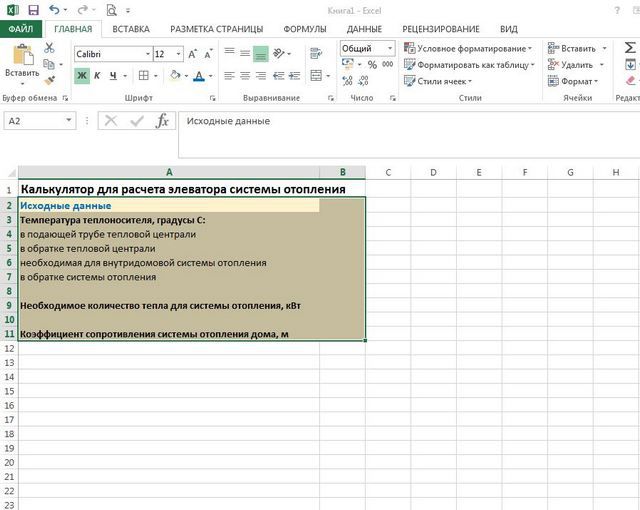The image size is (640, 510).
Task: Click the Save icon in quick access toolbar
Action: click(x=33, y=9)
